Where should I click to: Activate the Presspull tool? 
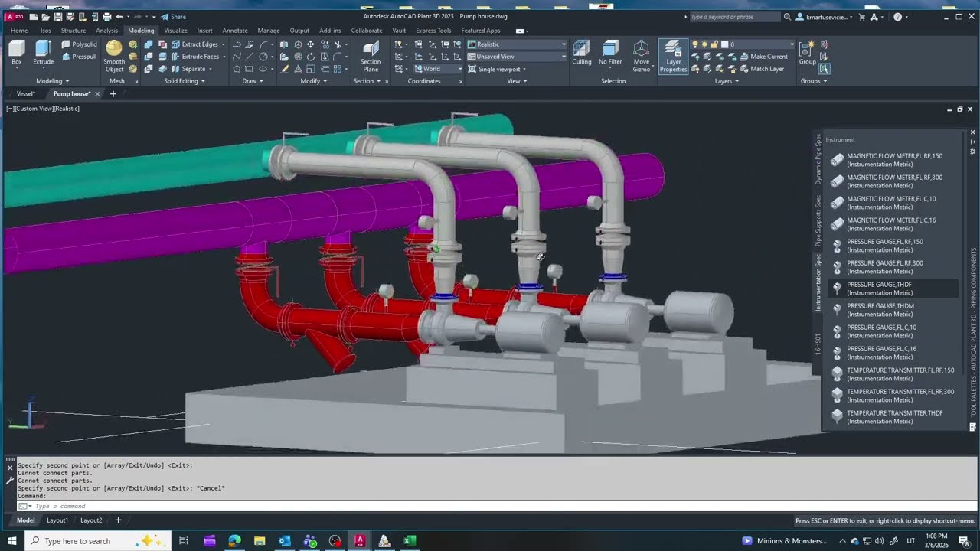[x=79, y=57]
